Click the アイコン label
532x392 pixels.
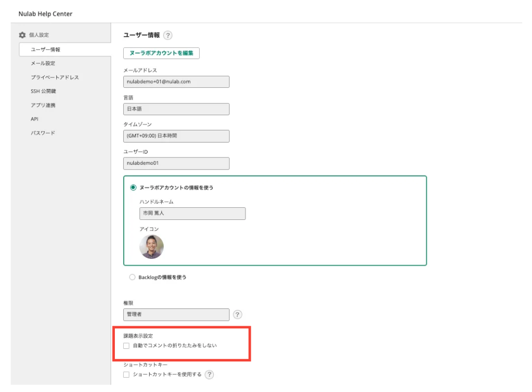point(149,229)
